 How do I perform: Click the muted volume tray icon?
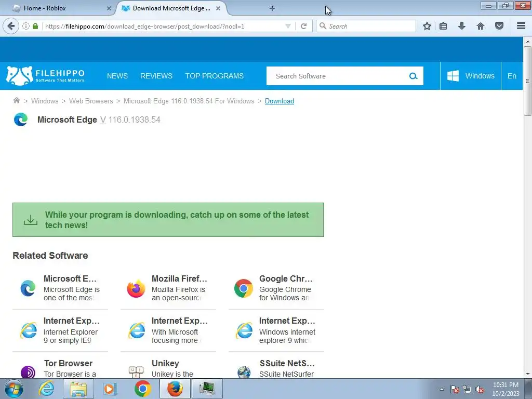pos(480,390)
